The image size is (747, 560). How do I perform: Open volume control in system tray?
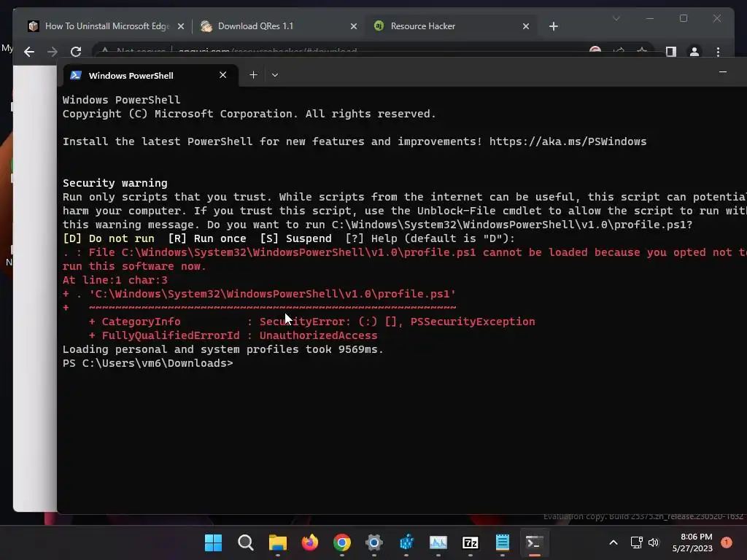coord(654,542)
